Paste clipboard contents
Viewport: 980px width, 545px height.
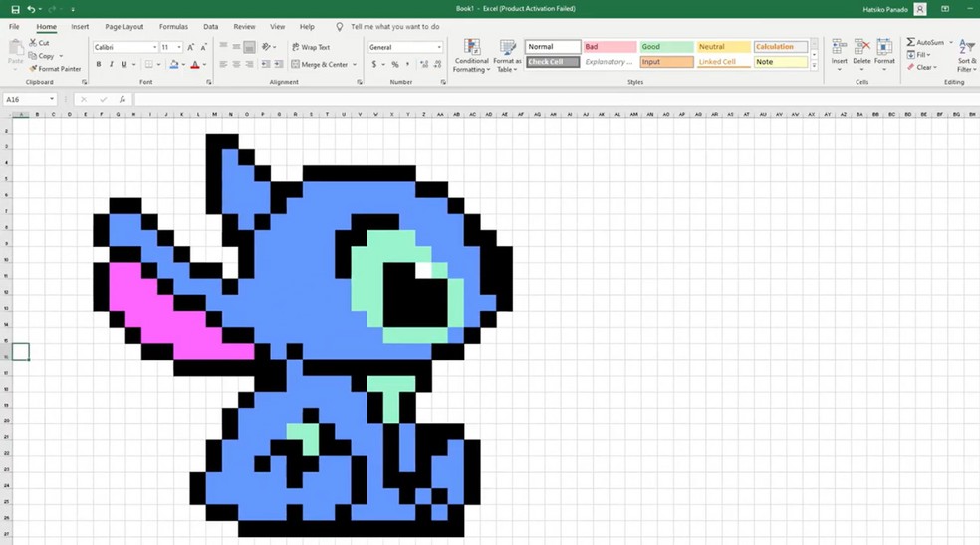(15, 51)
